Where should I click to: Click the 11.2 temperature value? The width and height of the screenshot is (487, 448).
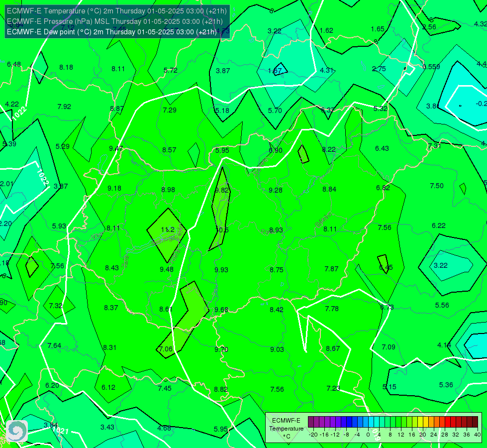pyautogui.click(x=168, y=230)
